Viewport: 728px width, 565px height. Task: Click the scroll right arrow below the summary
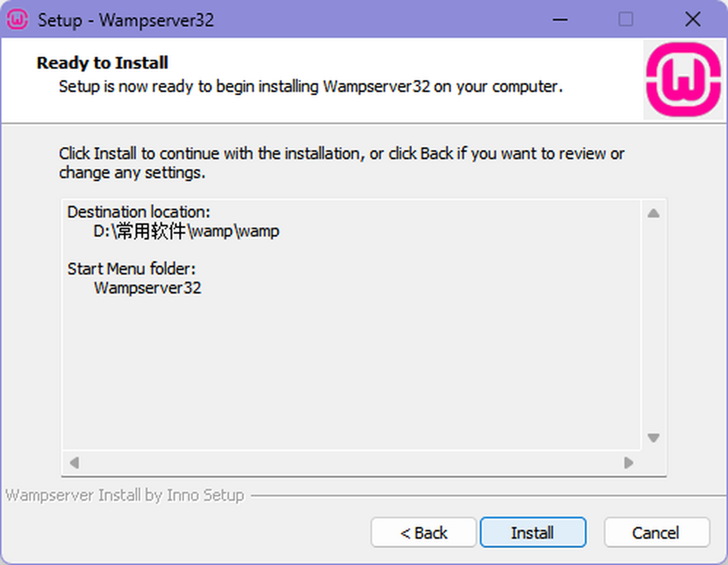629,463
